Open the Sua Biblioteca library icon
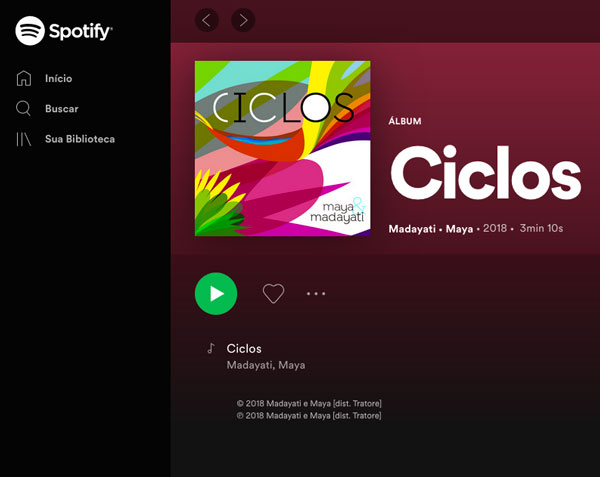 pos(23,139)
